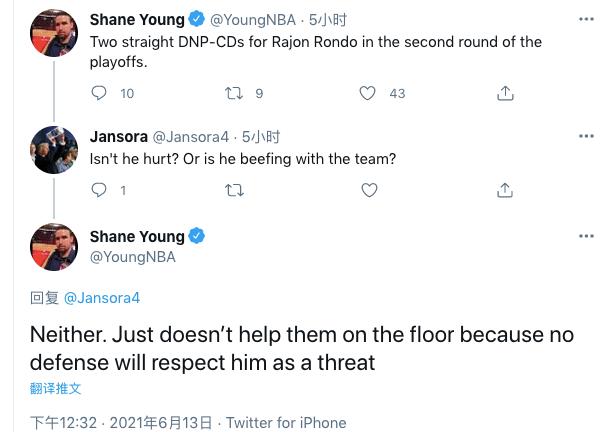Open Jansora's profile avatar
601x432 pixels.
[54, 150]
